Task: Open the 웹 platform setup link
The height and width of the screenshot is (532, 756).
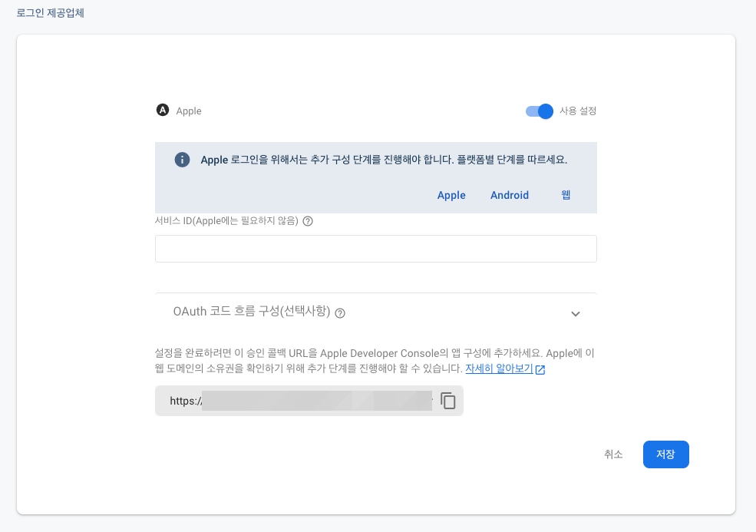Action: pyautogui.click(x=566, y=195)
